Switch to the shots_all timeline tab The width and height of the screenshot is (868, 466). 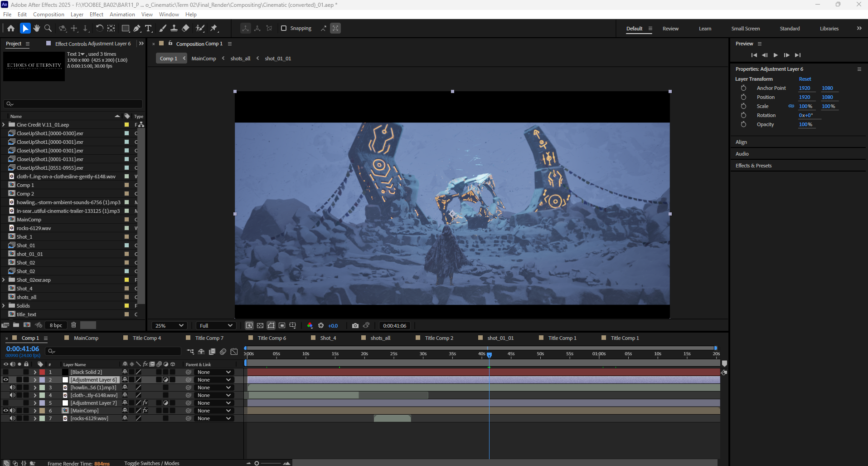380,338
